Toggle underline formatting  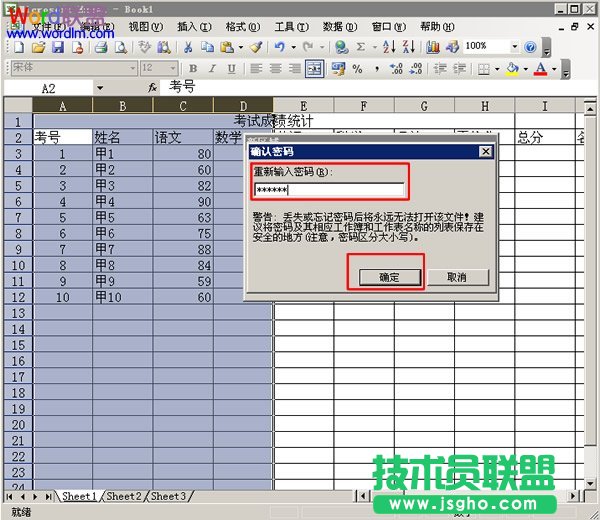(x=232, y=69)
